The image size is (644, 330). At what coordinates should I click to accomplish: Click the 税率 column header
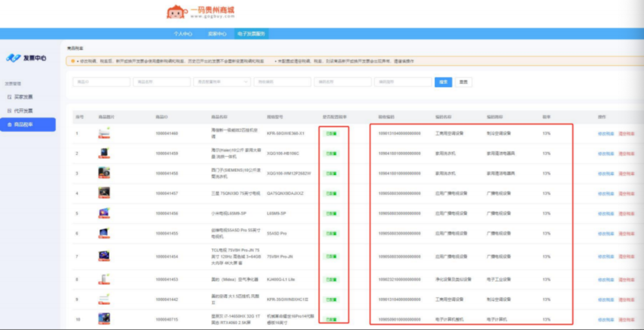coord(546,117)
